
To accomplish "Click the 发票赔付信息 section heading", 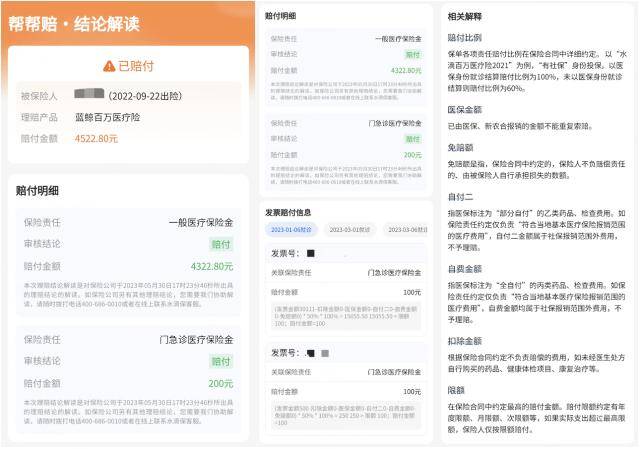I will [x=288, y=212].
